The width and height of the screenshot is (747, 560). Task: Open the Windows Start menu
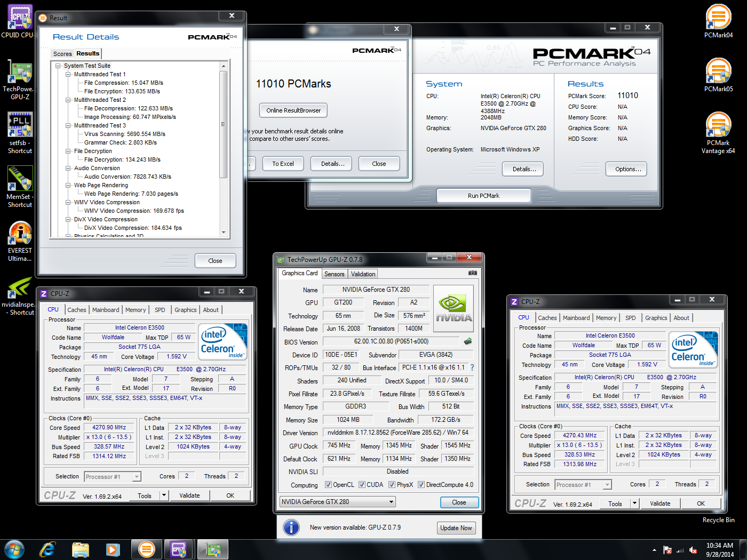[x=14, y=549]
